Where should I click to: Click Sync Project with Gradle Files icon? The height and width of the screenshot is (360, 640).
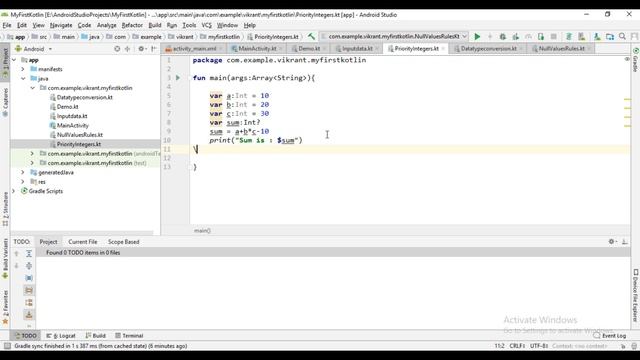coord(569,37)
